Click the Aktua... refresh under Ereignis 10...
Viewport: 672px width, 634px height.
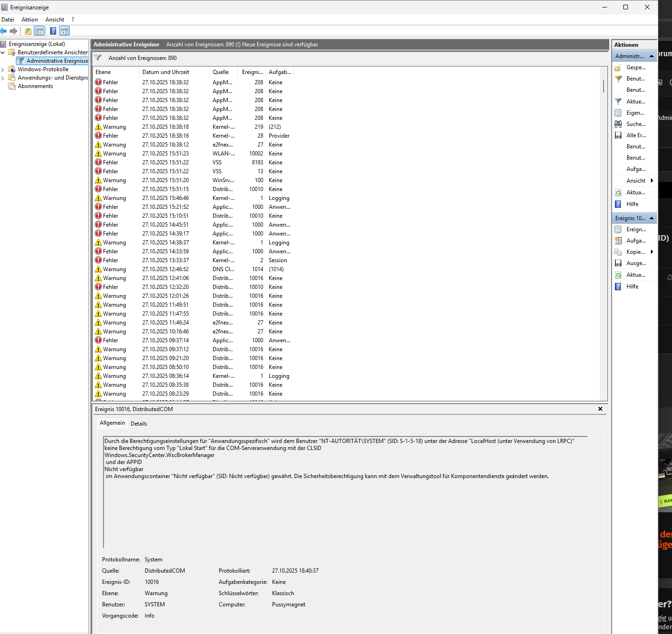pyautogui.click(x=635, y=275)
